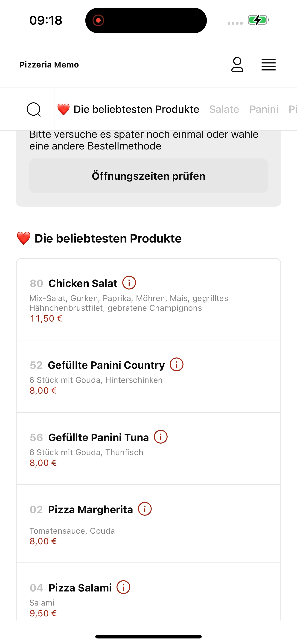Show info for Pizza Margherita
This screenshot has height=644, width=297.
[145, 509]
